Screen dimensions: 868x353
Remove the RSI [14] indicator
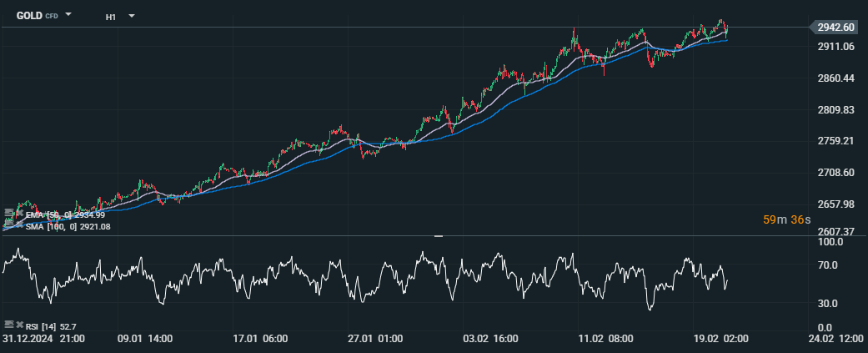(18, 324)
